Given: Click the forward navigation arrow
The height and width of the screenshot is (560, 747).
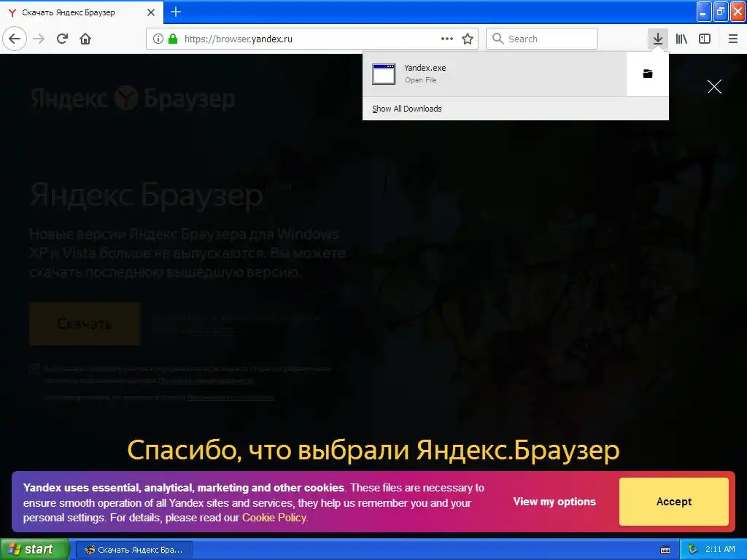Looking at the screenshot, I should coord(39,39).
